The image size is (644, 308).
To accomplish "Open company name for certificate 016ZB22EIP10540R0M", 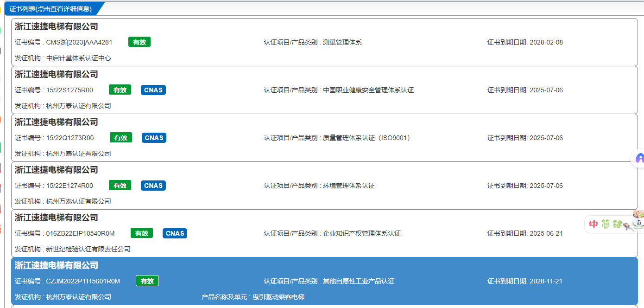I will pos(57,218).
